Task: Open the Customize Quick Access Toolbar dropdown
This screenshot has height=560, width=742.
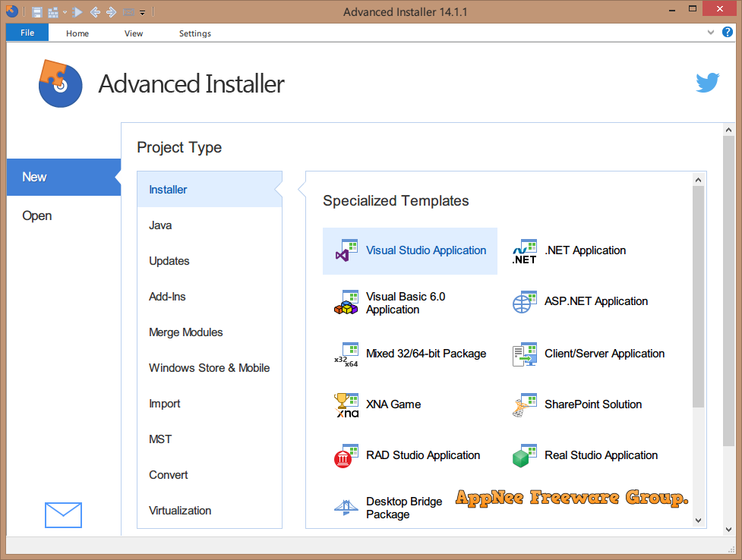Action: pos(143,13)
